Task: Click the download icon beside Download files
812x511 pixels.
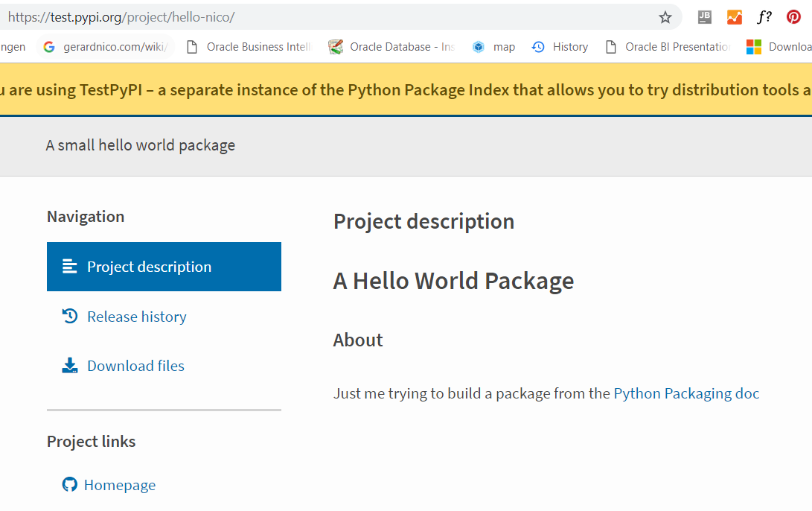Action: click(x=69, y=365)
